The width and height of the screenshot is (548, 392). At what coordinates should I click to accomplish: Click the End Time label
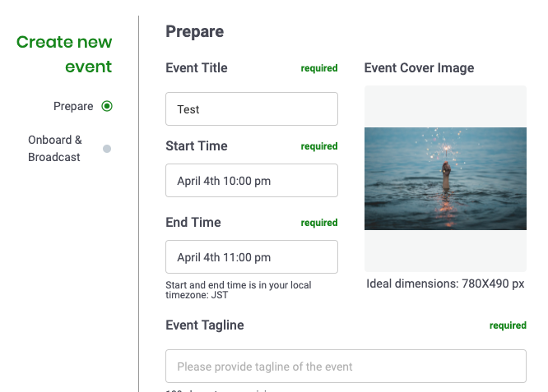(x=193, y=223)
